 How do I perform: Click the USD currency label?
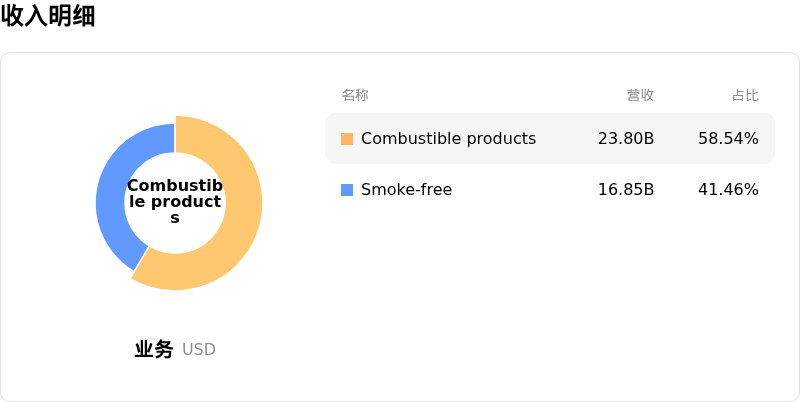199,350
